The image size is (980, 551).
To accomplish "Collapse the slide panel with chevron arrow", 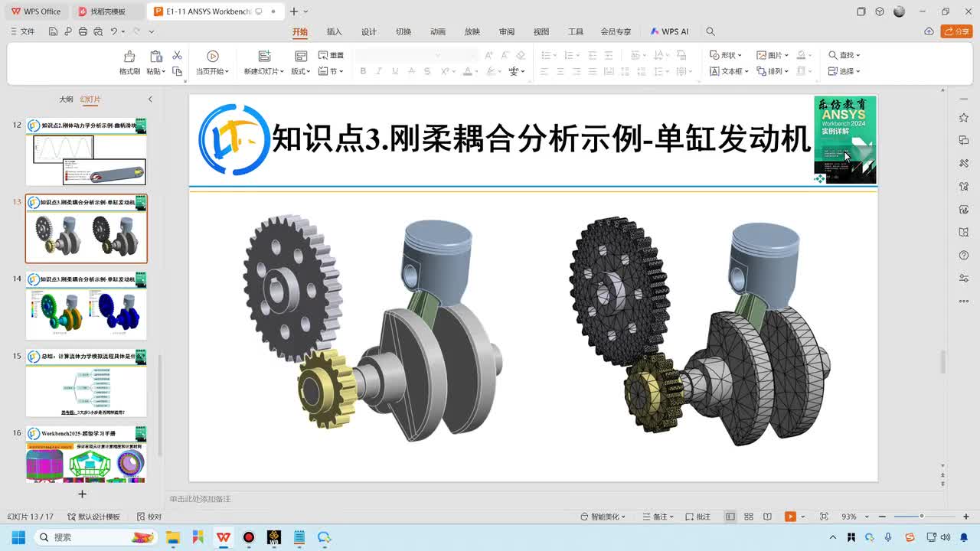I will [x=150, y=99].
